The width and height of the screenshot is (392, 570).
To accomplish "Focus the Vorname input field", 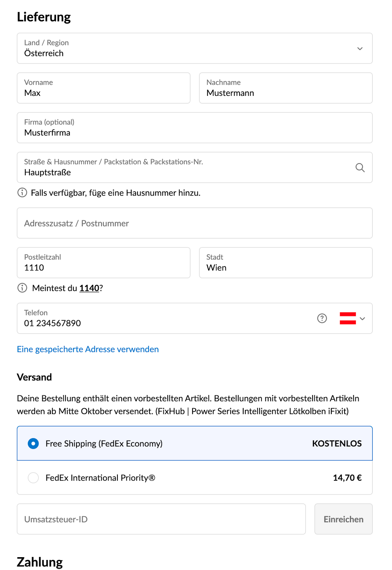I will coord(104,88).
